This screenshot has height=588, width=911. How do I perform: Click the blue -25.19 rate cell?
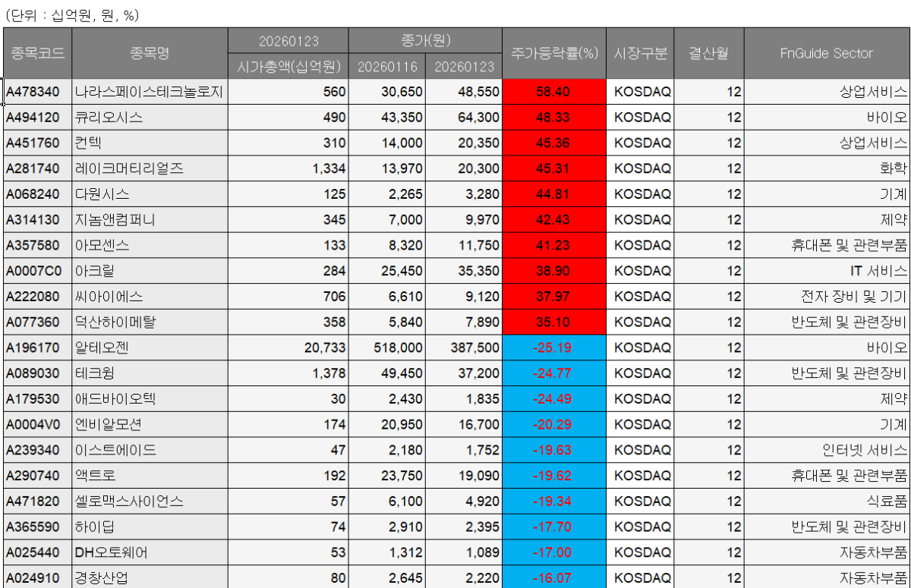tap(553, 348)
